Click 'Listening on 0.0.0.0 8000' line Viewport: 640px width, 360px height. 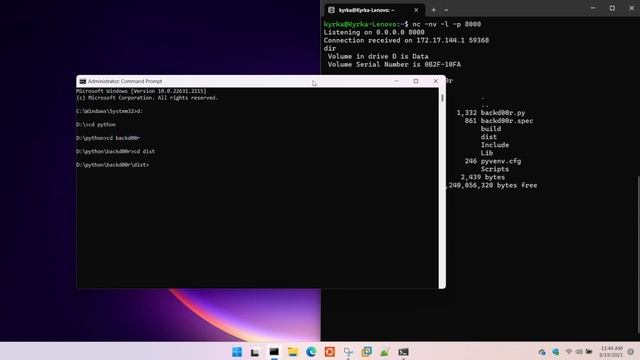(x=374, y=32)
